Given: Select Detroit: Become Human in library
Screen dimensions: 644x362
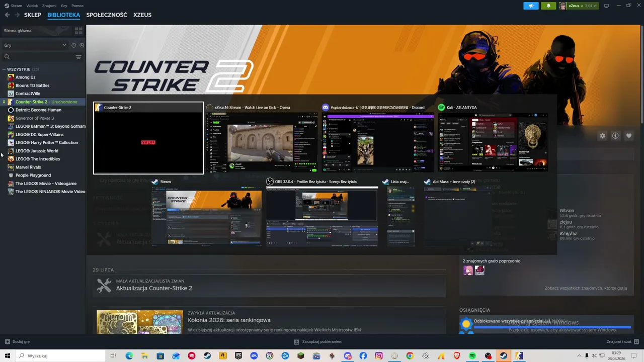Looking at the screenshot, I should [38, 110].
